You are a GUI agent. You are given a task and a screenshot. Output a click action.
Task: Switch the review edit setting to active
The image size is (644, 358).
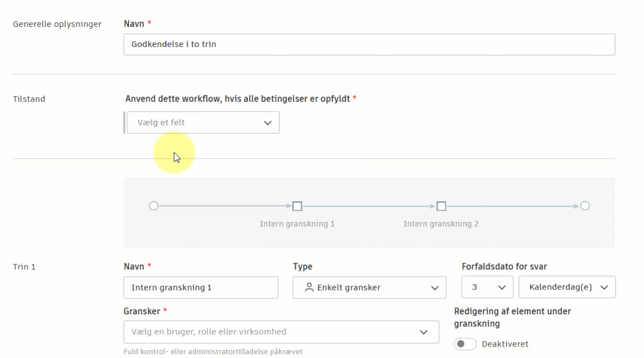(x=464, y=344)
